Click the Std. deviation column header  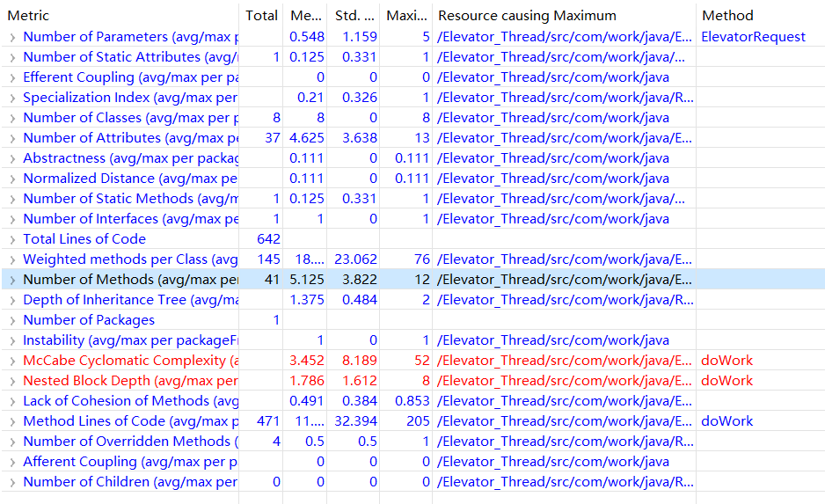pyautogui.click(x=353, y=15)
